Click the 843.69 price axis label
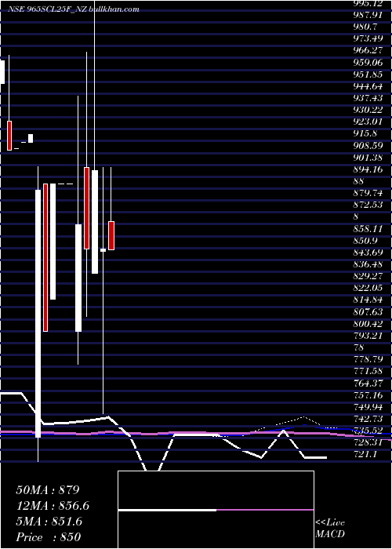 coord(368,253)
